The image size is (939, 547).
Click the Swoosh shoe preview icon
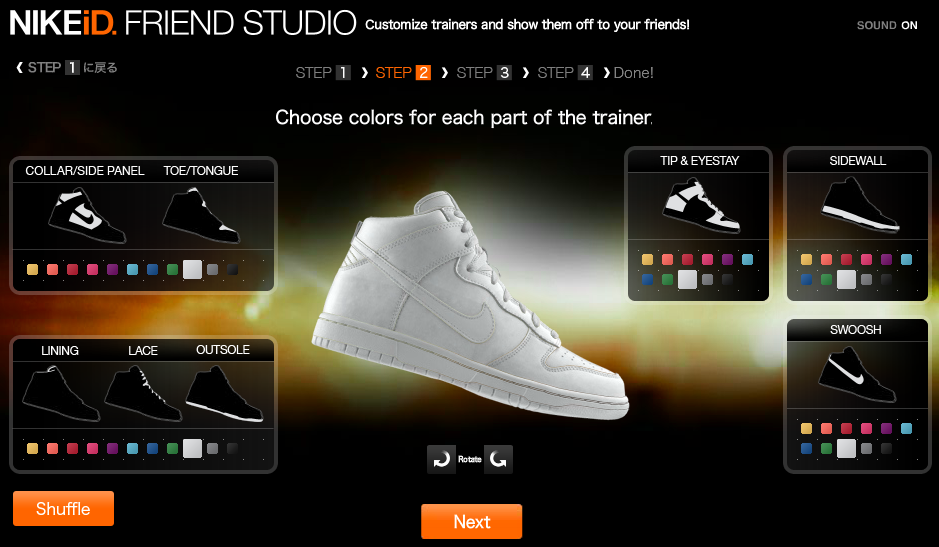(856, 376)
